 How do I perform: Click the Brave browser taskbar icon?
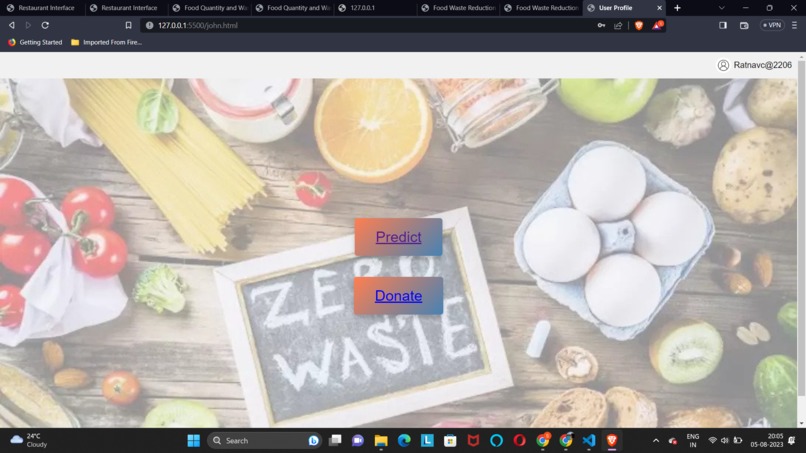pos(612,441)
